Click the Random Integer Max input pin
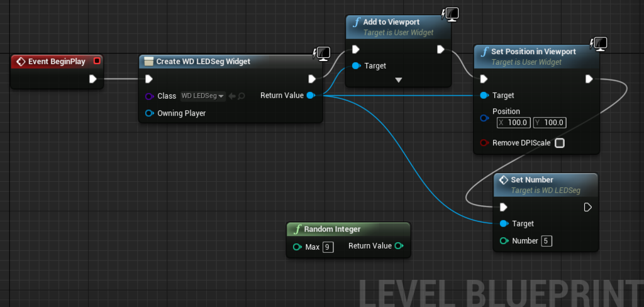This screenshot has height=307, width=644. 297,247
